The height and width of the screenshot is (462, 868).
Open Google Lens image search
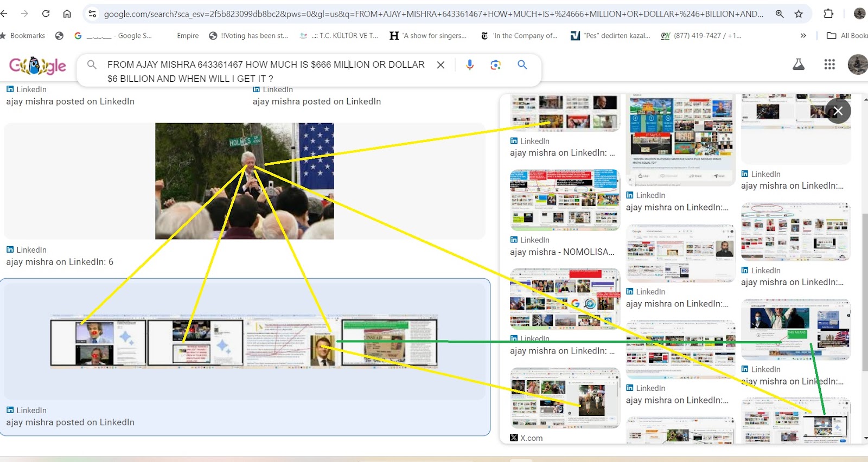(495, 65)
